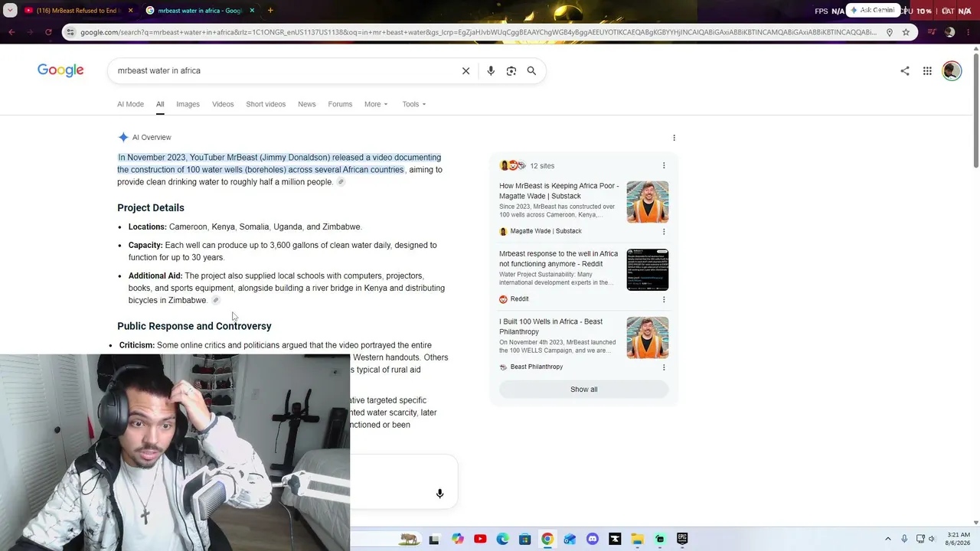This screenshot has width=980, height=551.
Task: Open Microsoft Edge from the taskbar
Action: 502,539
